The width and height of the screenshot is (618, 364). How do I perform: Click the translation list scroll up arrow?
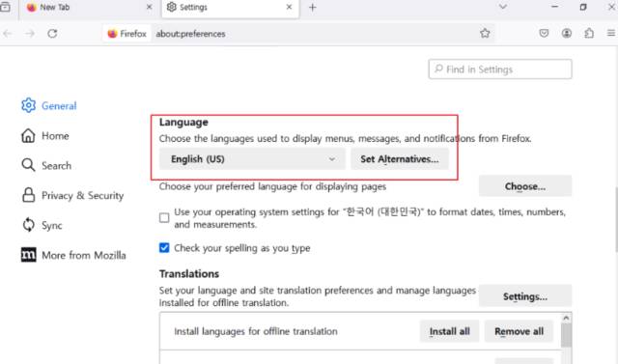click(x=567, y=318)
